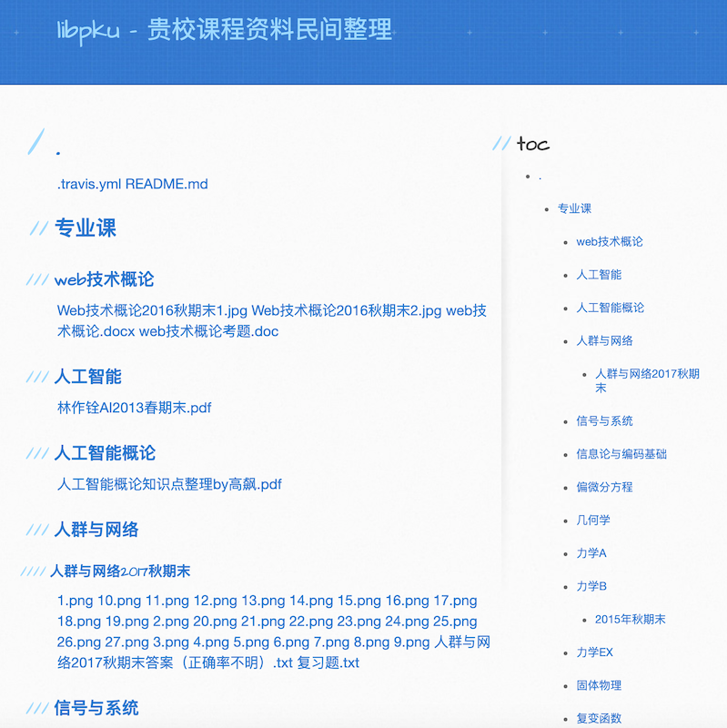Open 林作铨AI2013春期末.pdf link
727x728 pixels.
pos(134,408)
